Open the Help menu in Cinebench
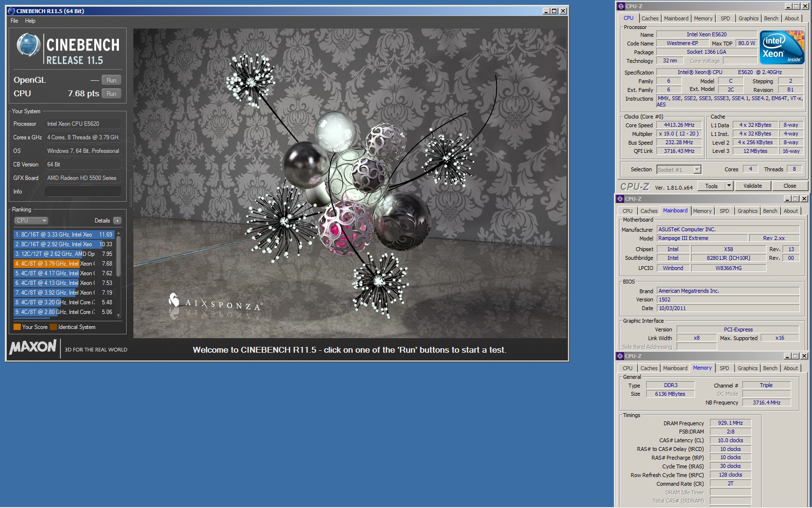 coord(30,21)
